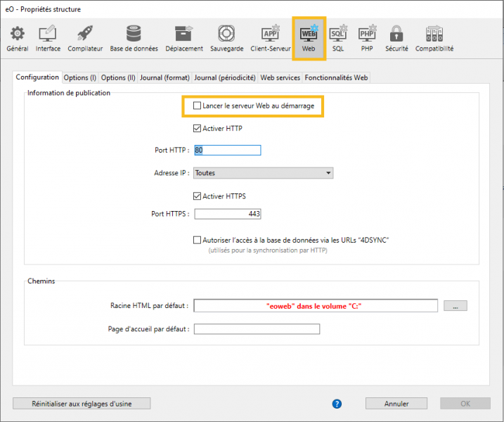This screenshot has height=422, width=504.
Task: Click the blue help question mark icon
Action: coord(337,404)
